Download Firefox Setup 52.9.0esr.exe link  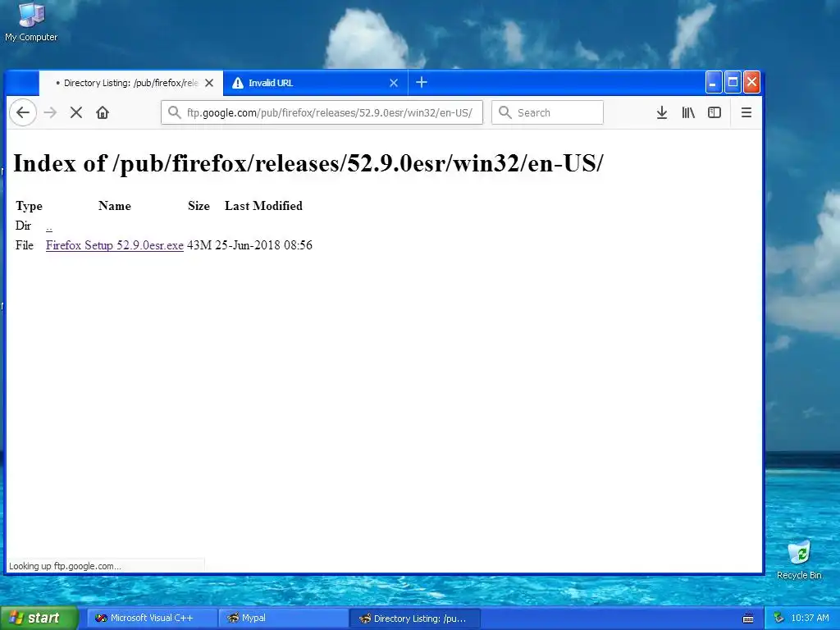coord(115,245)
